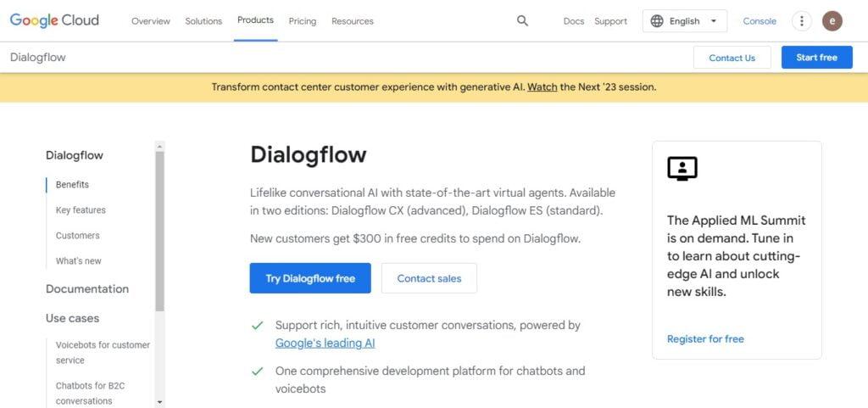Click the Try Dialogflow free button
The width and height of the screenshot is (868, 408).
click(x=310, y=278)
